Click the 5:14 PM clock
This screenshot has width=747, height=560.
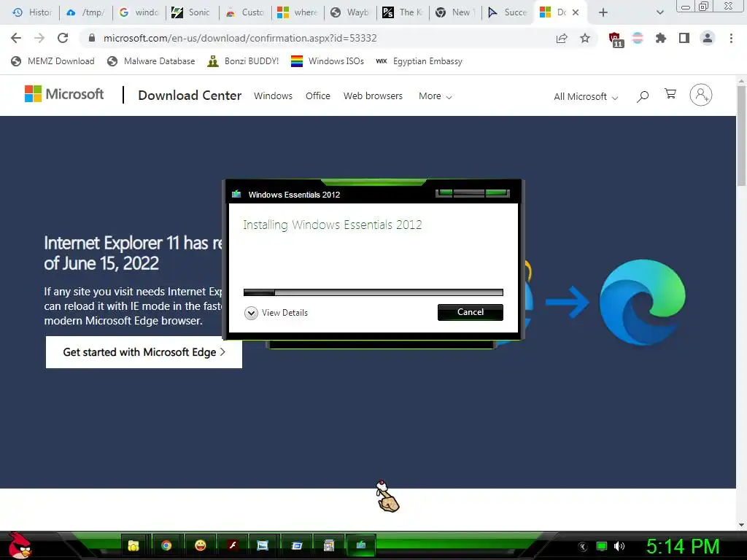(x=683, y=546)
